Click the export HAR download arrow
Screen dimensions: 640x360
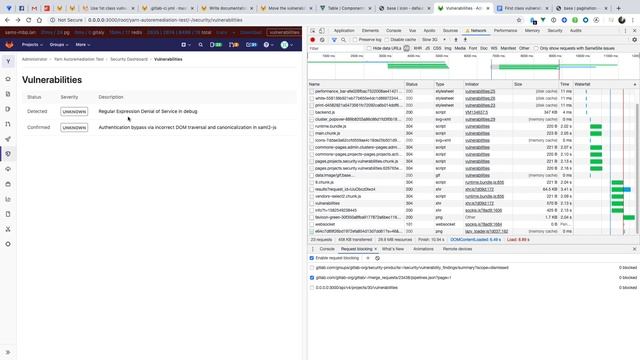click(465, 40)
